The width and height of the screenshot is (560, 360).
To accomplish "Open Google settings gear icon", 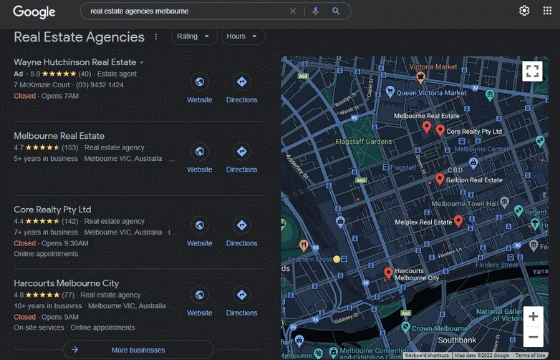I will pyautogui.click(x=524, y=11).
